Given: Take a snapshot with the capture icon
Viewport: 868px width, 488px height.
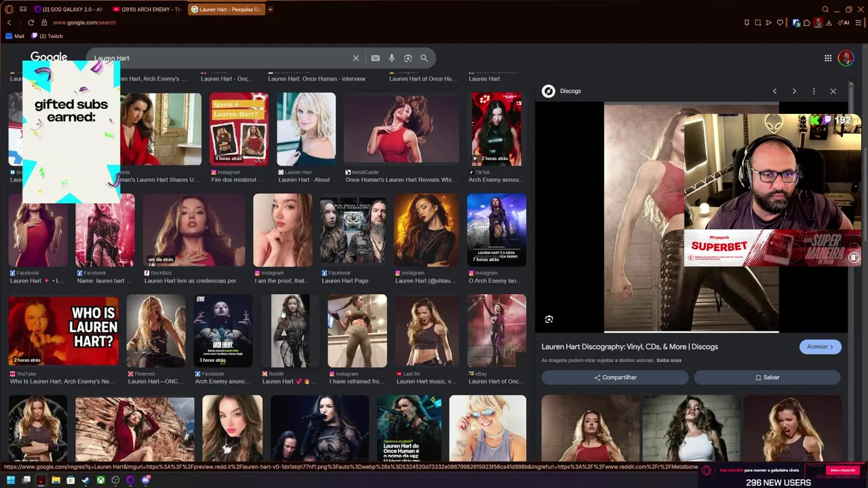Looking at the screenshot, I should [758, 22].
